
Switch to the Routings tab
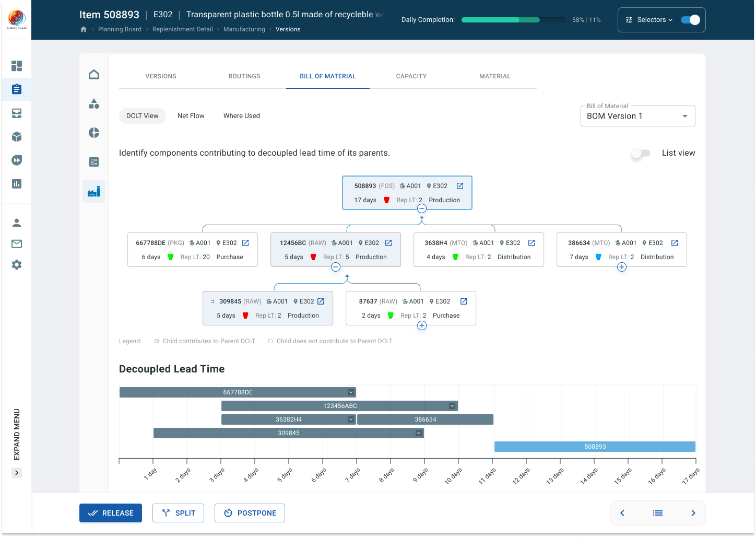tap(244, 76)
